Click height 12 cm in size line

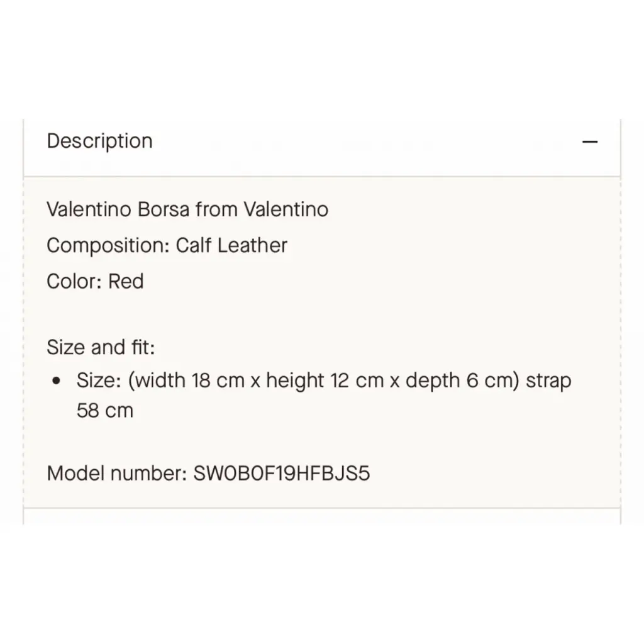(325, 380)
